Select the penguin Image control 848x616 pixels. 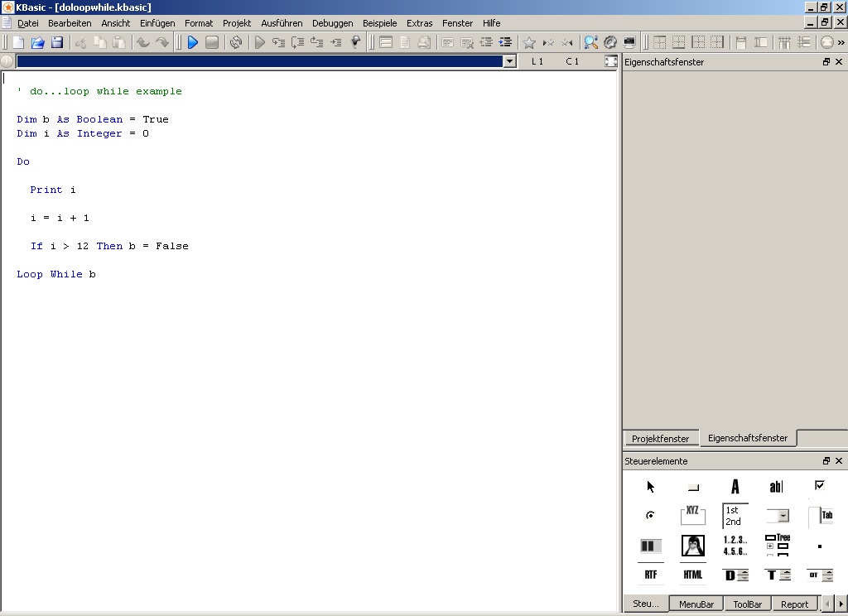[692, 546]
